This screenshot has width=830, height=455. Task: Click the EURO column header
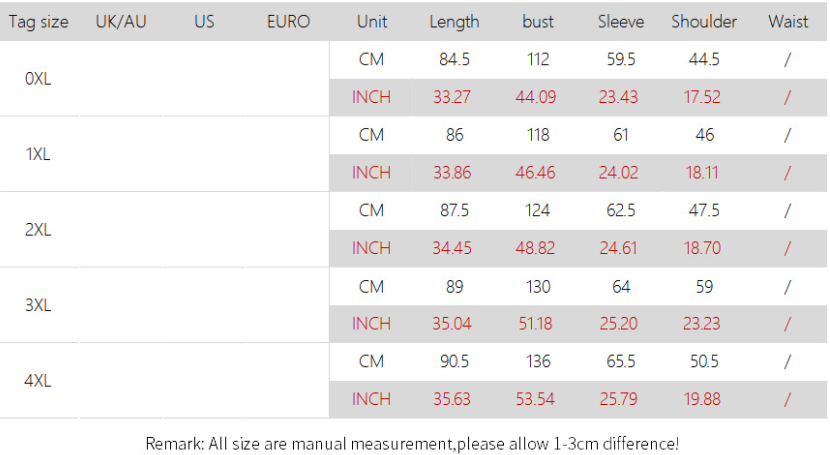(x=288, y=21)
